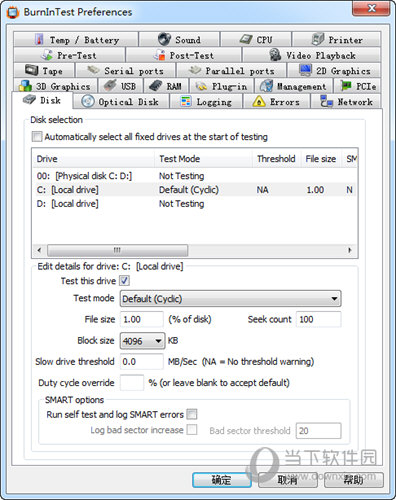
Task: Open the Logging tab
Action: [206, 101]
